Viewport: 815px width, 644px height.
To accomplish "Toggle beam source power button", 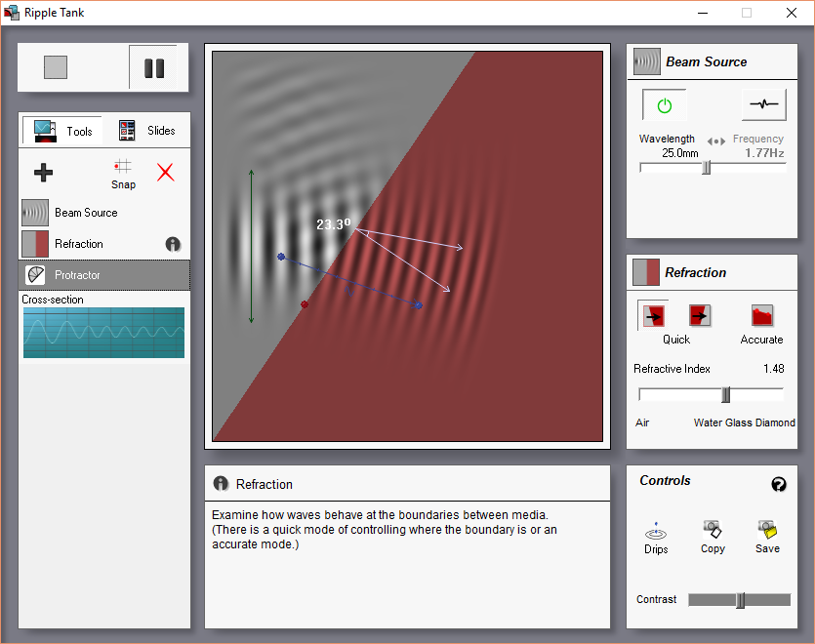I will tap(665, 105).
